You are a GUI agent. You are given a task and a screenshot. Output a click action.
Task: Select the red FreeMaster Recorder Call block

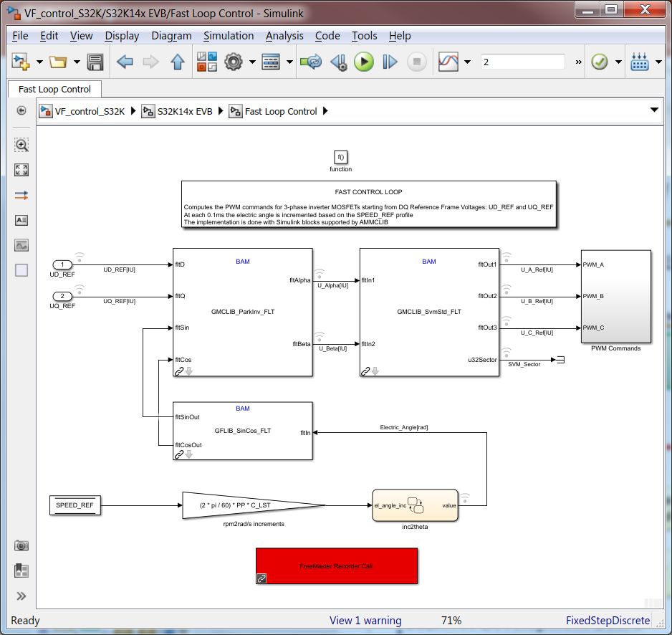[x=337, y=566]
